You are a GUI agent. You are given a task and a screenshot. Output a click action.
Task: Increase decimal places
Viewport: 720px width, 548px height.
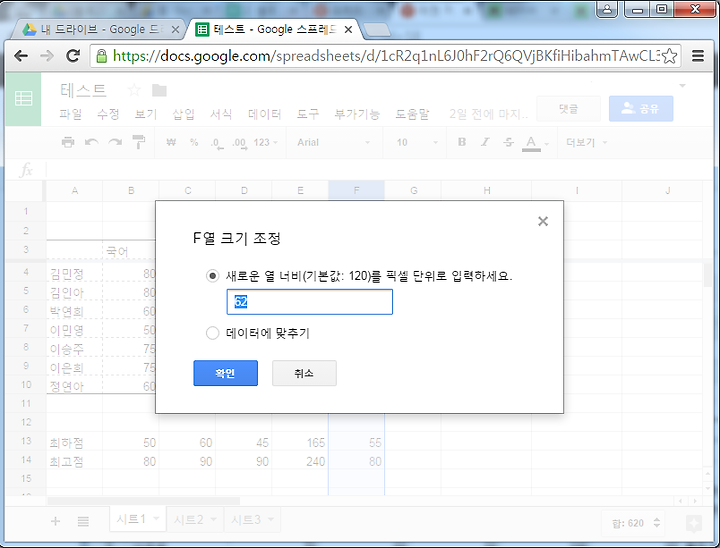pos(239,143)
